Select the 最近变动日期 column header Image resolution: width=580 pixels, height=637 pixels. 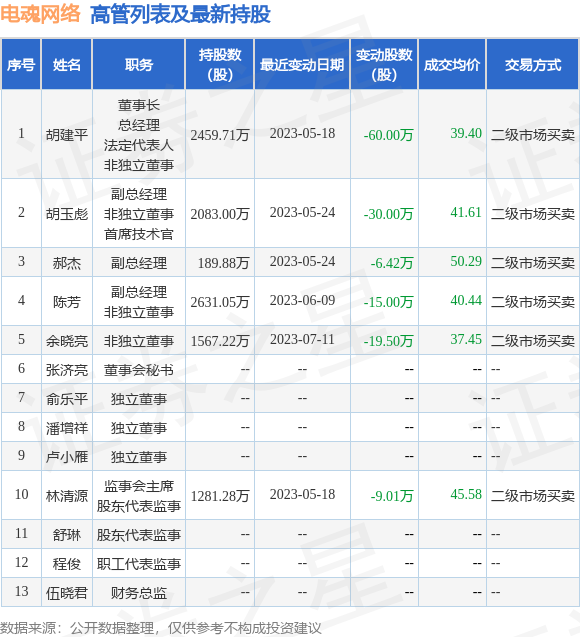tap(302, 65)
